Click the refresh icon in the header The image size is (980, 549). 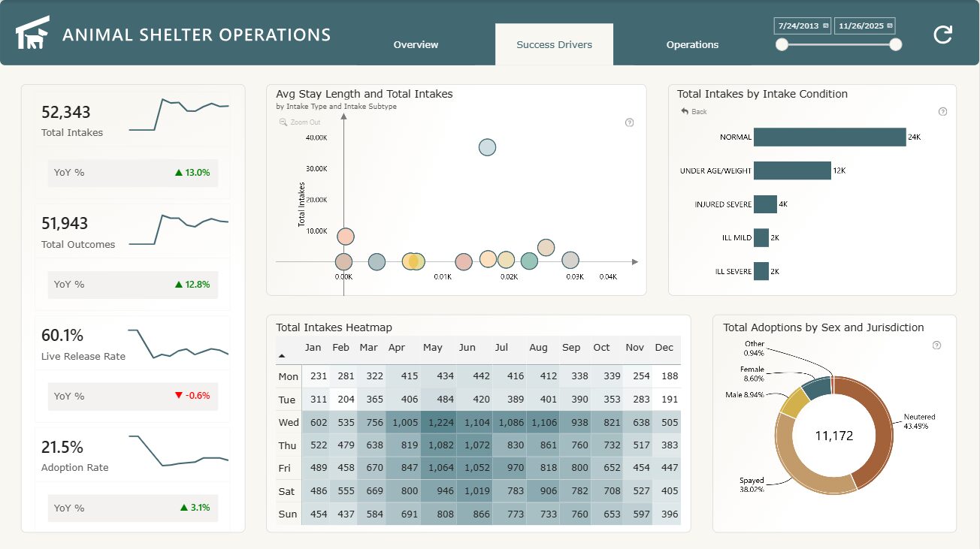(x=942, y=35)
